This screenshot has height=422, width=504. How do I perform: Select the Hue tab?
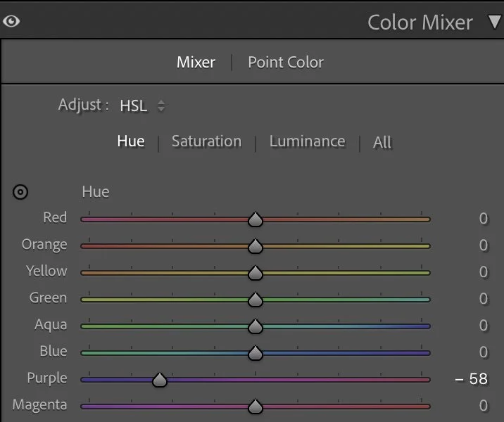131,141
